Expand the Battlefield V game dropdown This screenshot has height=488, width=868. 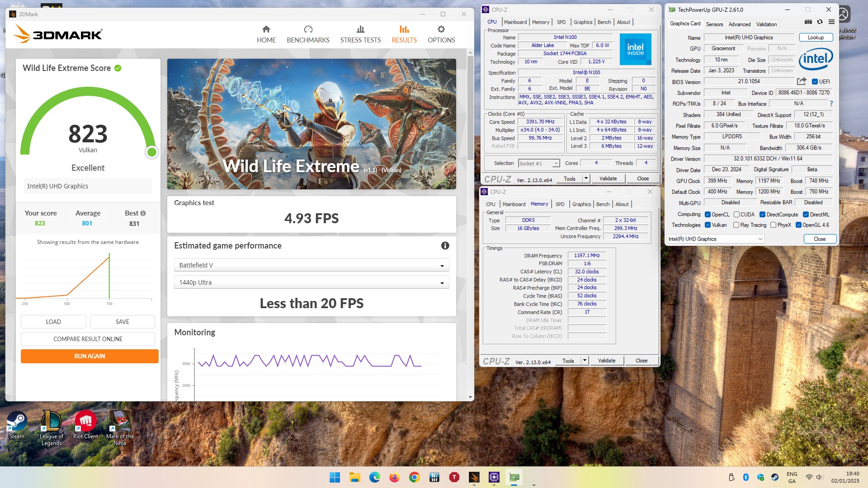(x=311, y=265)
